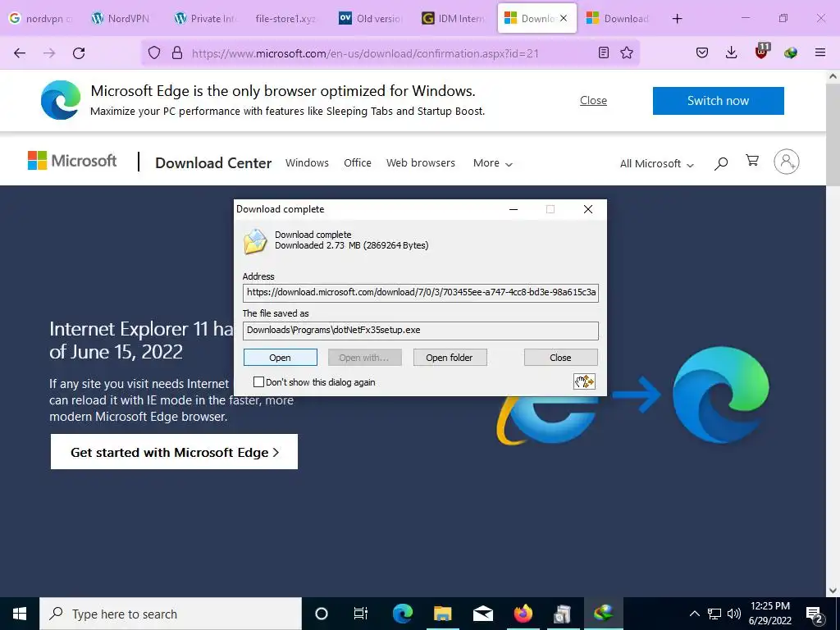Click the Download Center heading link
This screenshot has width=840, height=630.
(x=213, y=163)
